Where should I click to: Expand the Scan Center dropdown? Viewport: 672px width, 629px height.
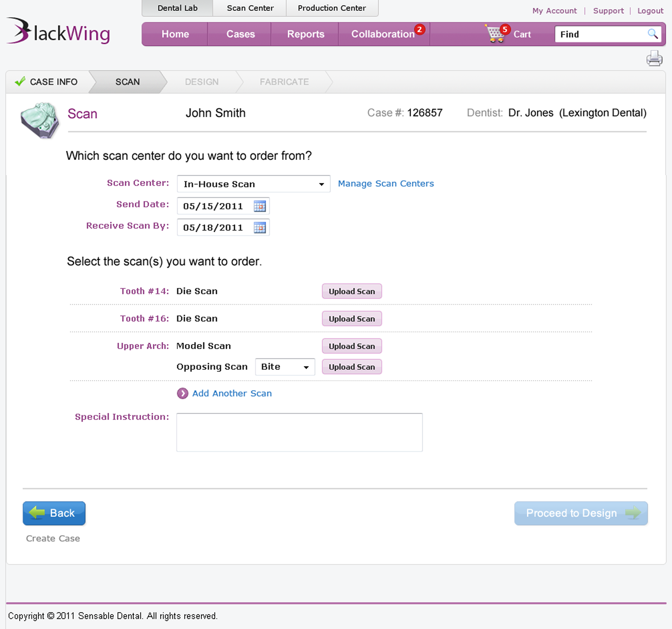[x=254, y=184]
